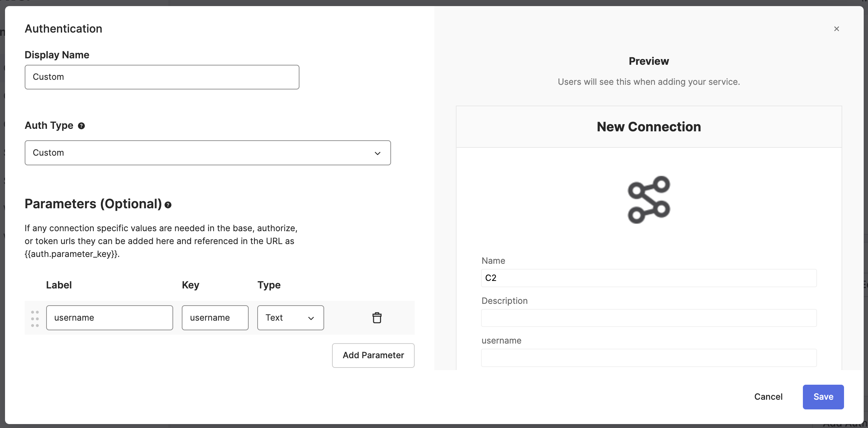Click the Parameters (Optional) heading
The width and height of the screenshot is (868, 428).
tap(93, 204)
